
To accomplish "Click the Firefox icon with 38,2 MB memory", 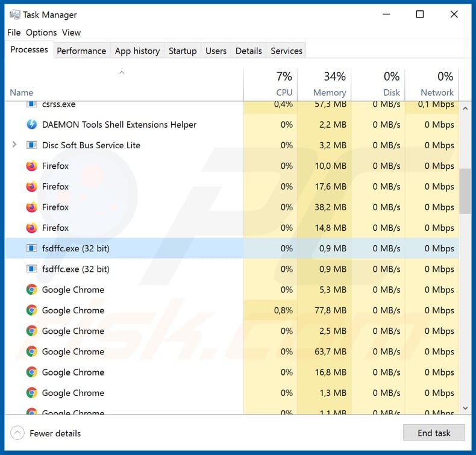I will click(31, 207).
